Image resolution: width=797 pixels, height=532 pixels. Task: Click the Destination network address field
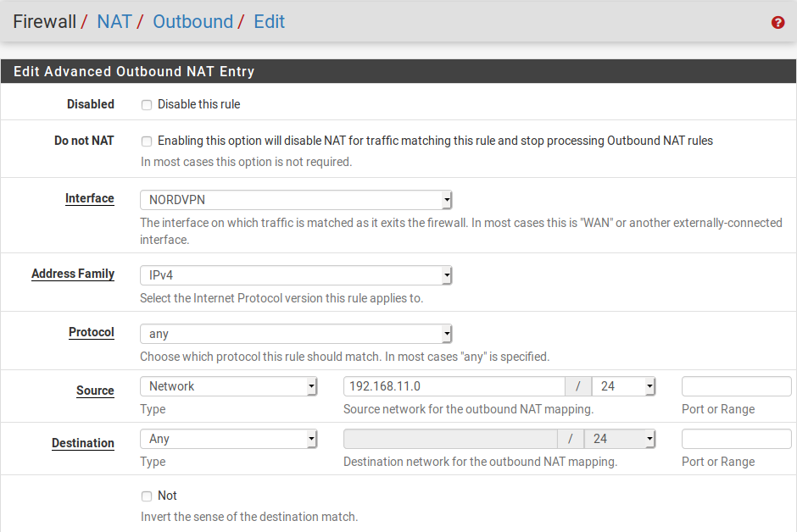pyautogui.click(x=450, y=439)
